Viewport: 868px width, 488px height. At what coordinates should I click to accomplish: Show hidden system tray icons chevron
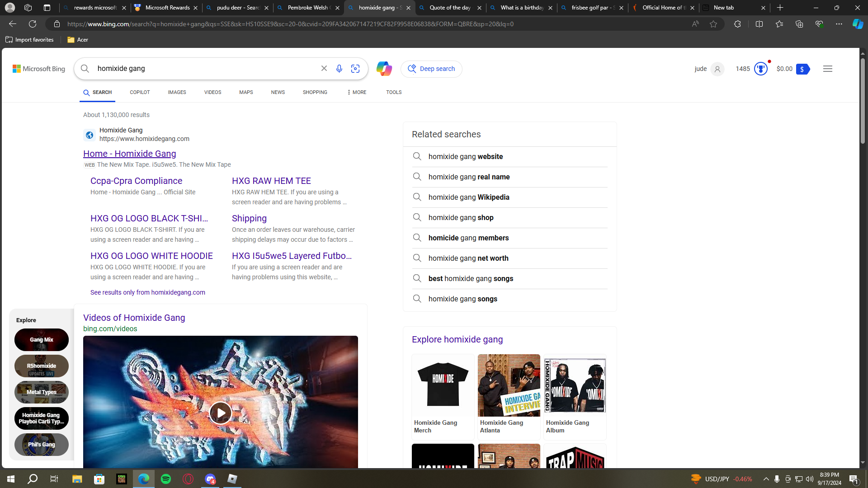tap(766, 479)
